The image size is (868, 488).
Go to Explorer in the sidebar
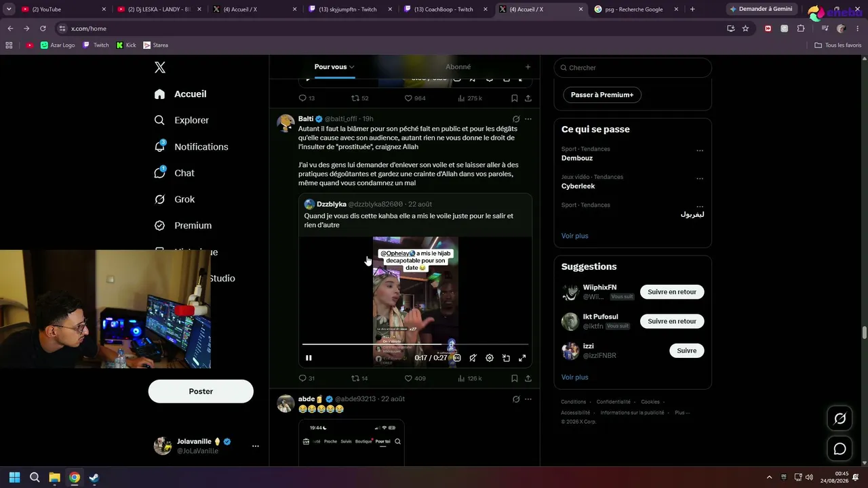[x=182, y=120]
